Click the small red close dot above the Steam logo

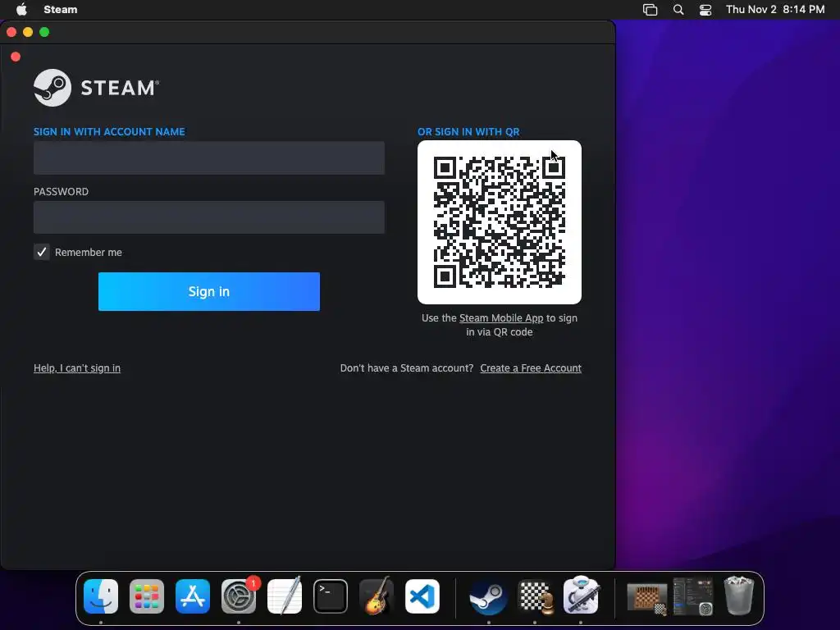[16, 57]
